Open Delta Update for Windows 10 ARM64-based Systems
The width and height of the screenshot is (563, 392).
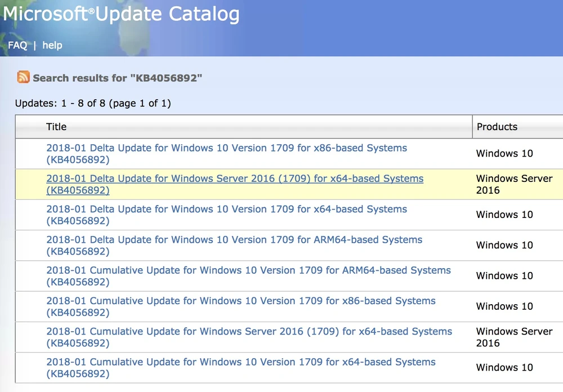234,239
